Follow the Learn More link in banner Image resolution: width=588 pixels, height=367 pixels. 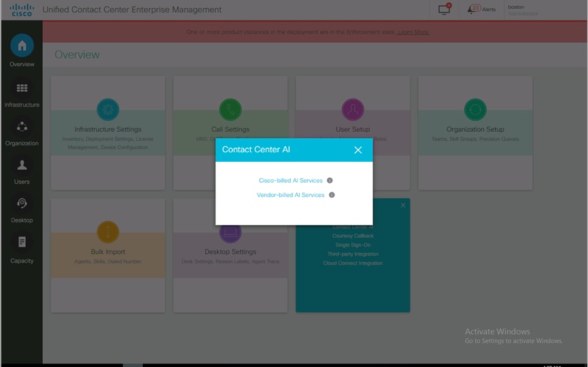[x=413, y=32]
